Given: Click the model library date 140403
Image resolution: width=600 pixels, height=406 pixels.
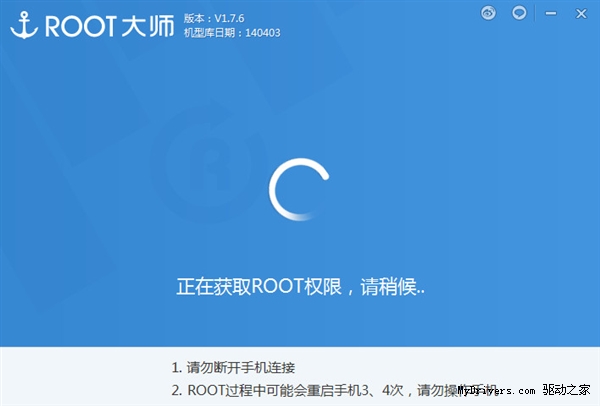Looking at the screenshot, I should [232, 33].
